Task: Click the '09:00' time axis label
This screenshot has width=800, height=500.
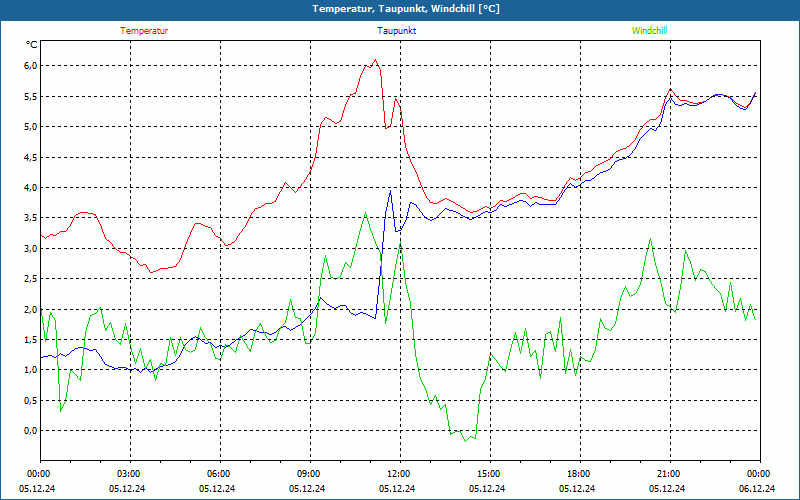Action: point(308,474)
